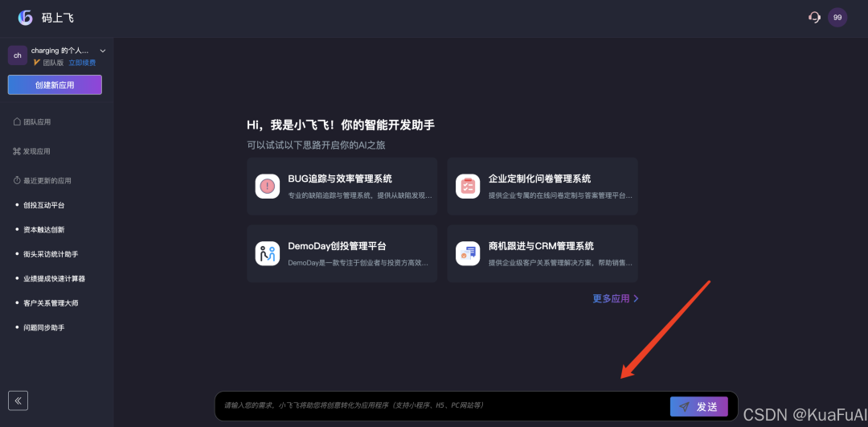The height and width of the screenshot is (427, 868).
Task: Click BUG追踪 card description text
Action: (360, 195)
